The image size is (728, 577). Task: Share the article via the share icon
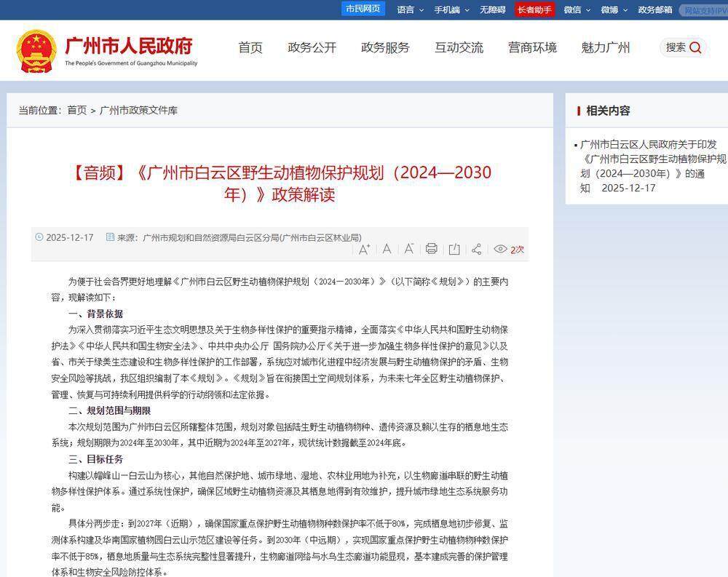point(476,249)
